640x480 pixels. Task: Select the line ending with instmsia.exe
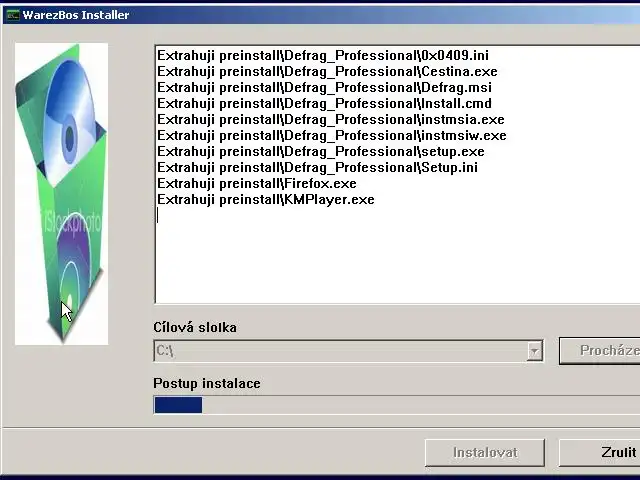point(331,119)
